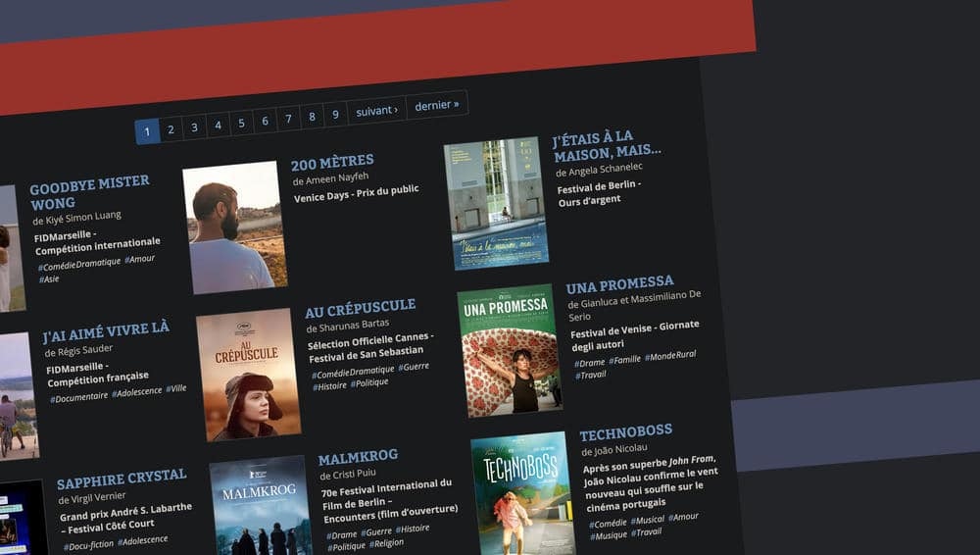Image resolution: width=980 pixels, height=555 pixels.
Task: Click the #Famille tag
Action: [625, 359]
